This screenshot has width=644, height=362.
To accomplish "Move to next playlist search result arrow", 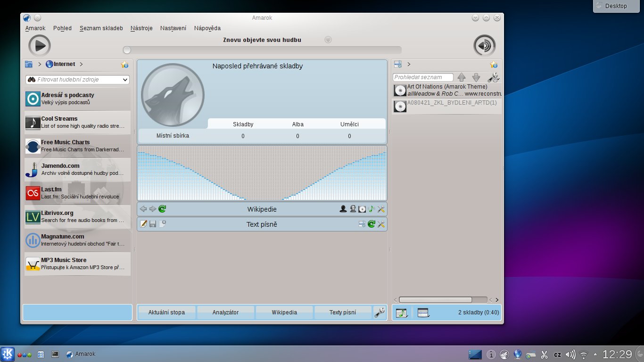I will point(476,77).
